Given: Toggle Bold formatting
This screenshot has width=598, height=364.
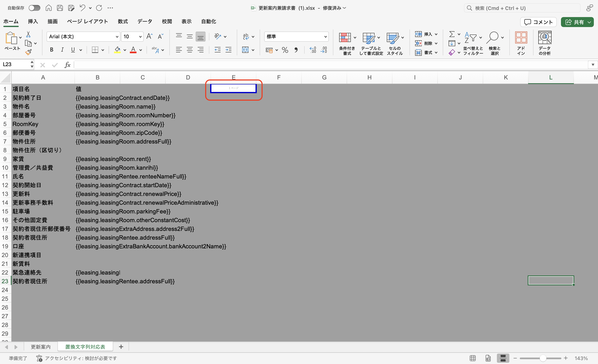Looking at the screenshot, I should tap(51, 50).
